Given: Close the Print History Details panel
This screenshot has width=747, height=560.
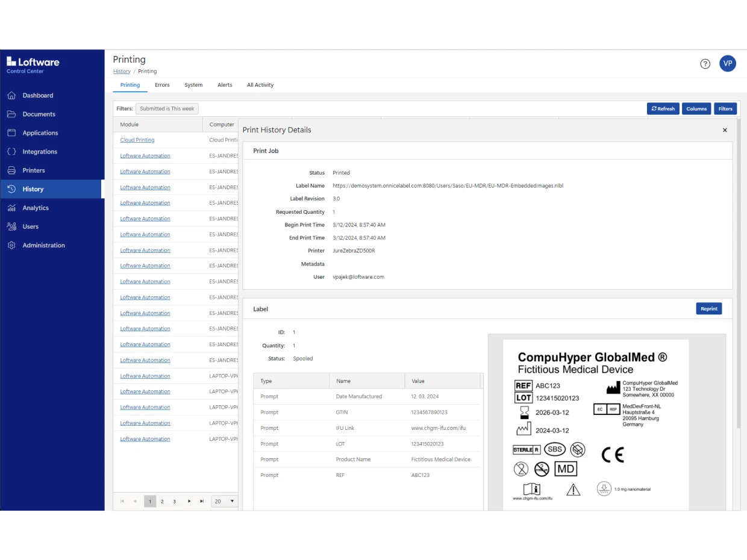Looking at the screenshot, I should (x=725, y=130).
